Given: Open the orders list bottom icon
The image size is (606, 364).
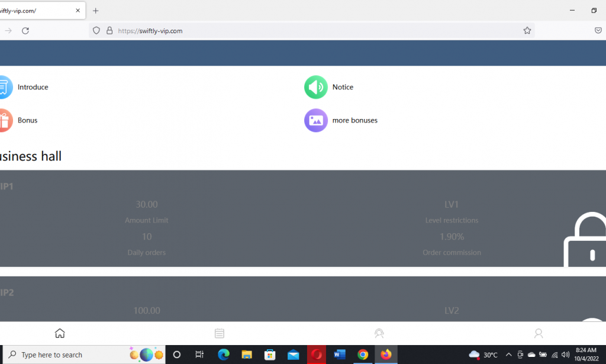Looking at the screenshot, I should click(x=220, y=333).
